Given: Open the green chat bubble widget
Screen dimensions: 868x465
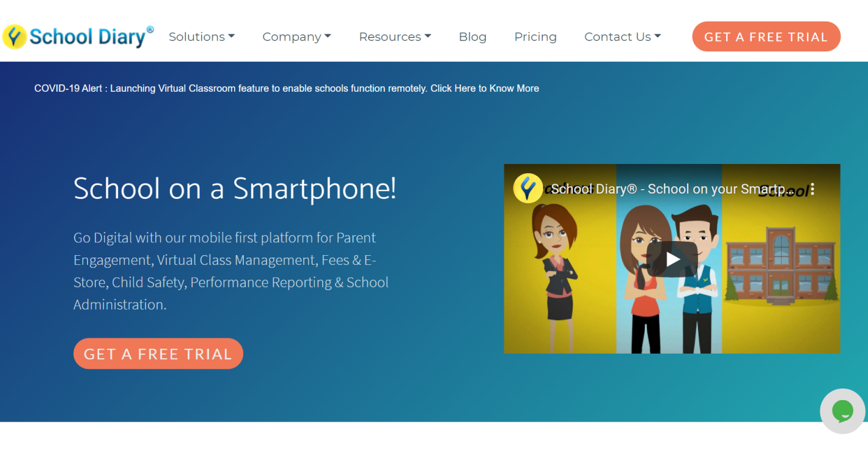Looking at the screenshot, I should [842, 411].
